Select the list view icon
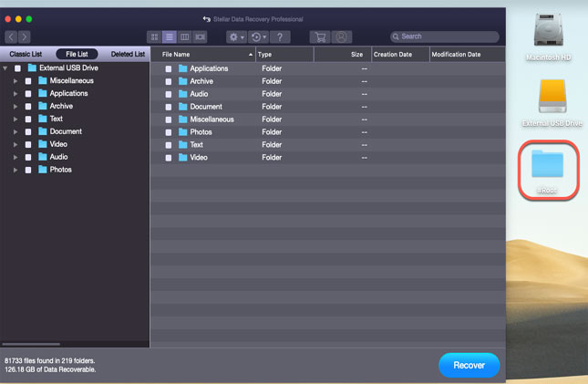The width and height of the screenshot is (588, 384). 170,36
